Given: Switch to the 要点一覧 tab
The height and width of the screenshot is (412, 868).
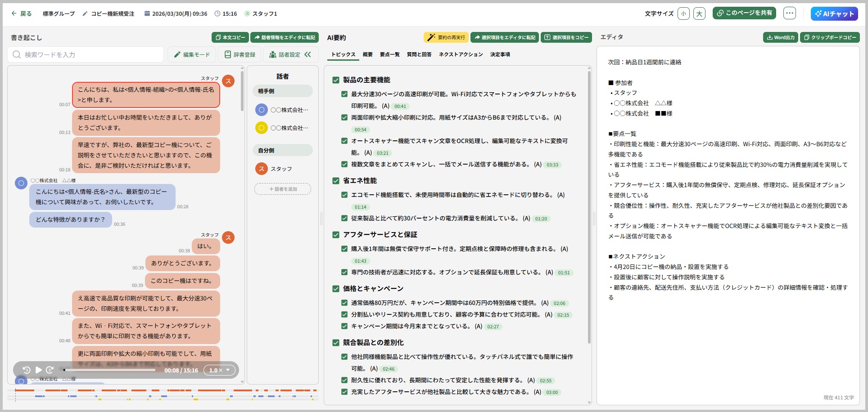Looking at the screenshot, I should pyautogui.click(x=390, y=54).
